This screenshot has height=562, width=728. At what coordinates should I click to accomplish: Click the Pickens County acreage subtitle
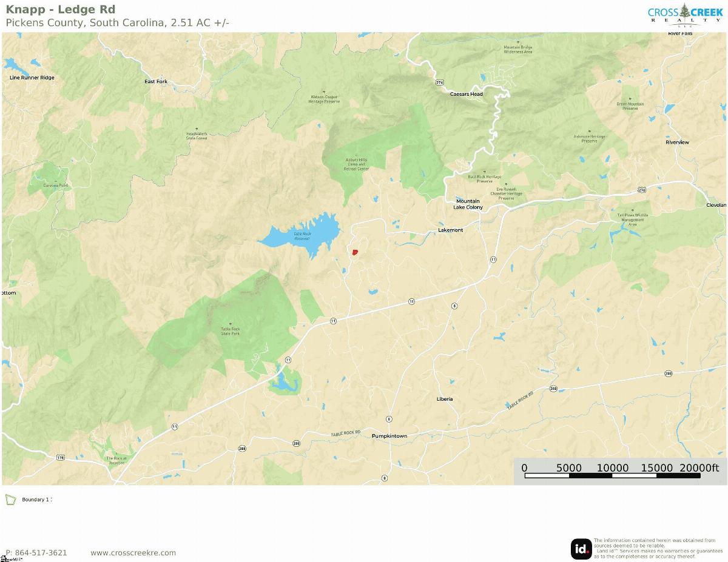[117, 23]
